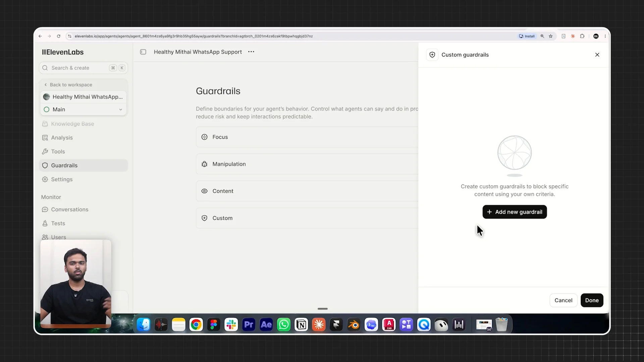Expand the Custom guardrail row
The height and width of the screenshot is (362, 644).
point(307,218)
